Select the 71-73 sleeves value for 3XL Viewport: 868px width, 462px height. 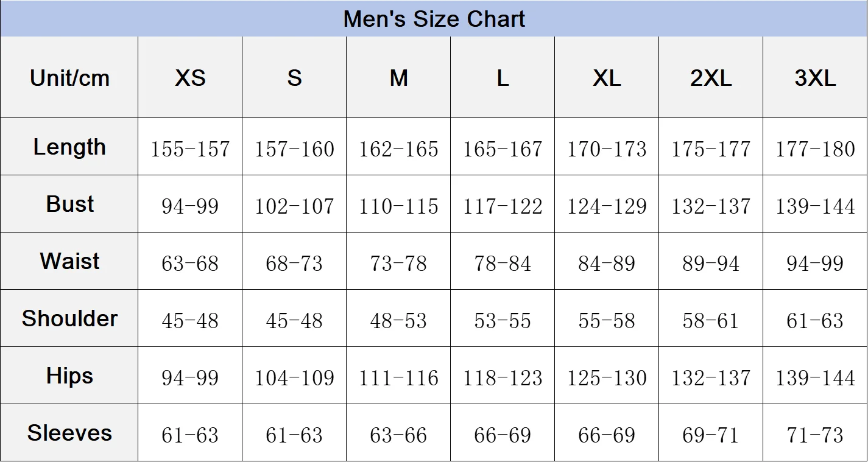tap(815, 435)
